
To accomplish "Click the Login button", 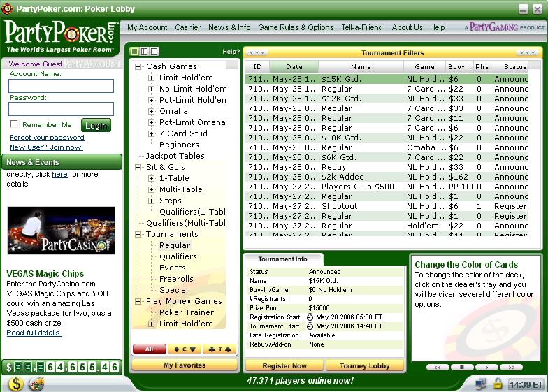I will point(96,125).
